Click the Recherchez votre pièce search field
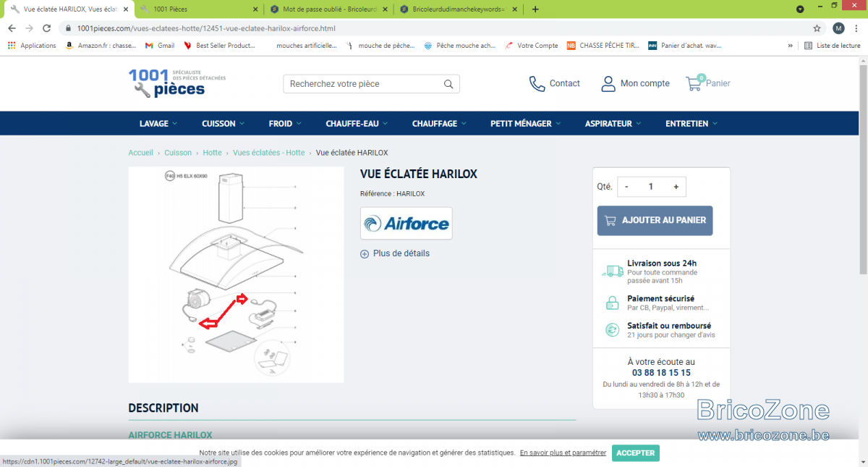 tap(362, 84)
